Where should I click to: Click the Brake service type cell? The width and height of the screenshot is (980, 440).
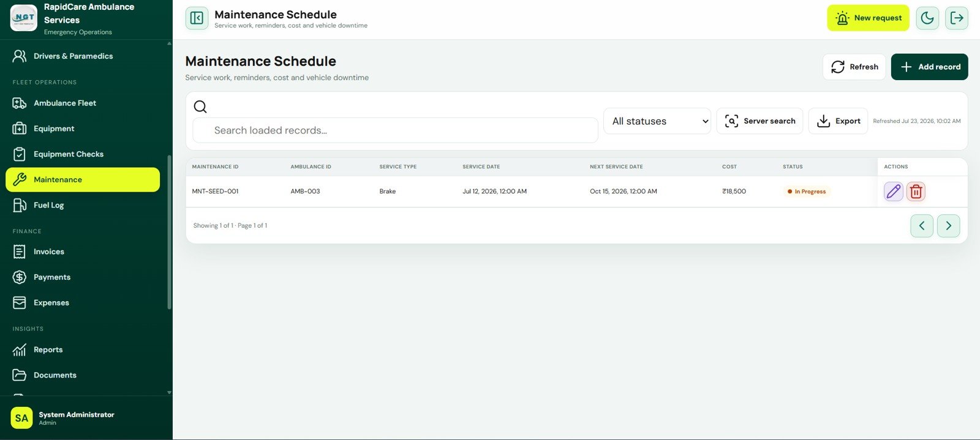(388, 192)
